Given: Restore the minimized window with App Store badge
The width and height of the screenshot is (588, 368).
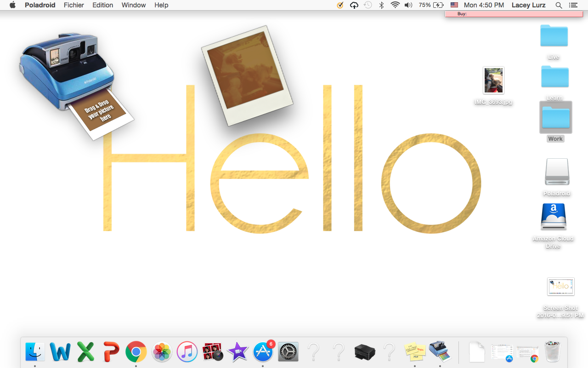Looking at the screenshot, I should coord(502,352).
